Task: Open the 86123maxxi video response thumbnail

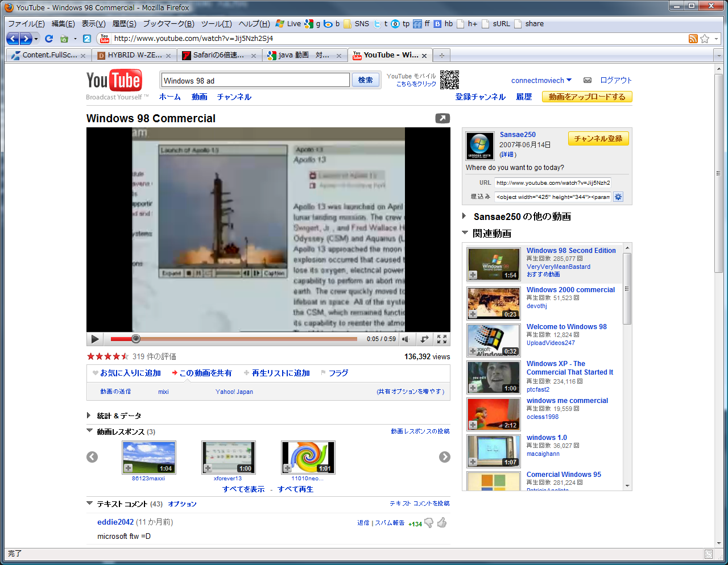Action: (x=149, y=457)
